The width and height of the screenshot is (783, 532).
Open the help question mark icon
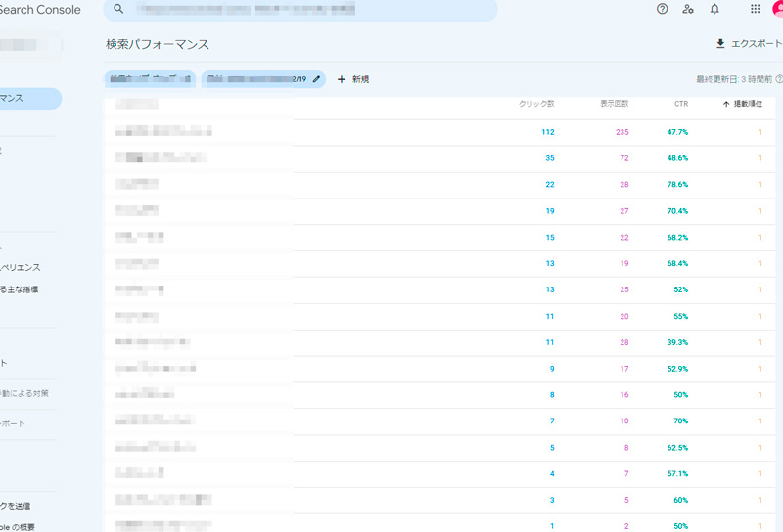(x=663, y=9)
